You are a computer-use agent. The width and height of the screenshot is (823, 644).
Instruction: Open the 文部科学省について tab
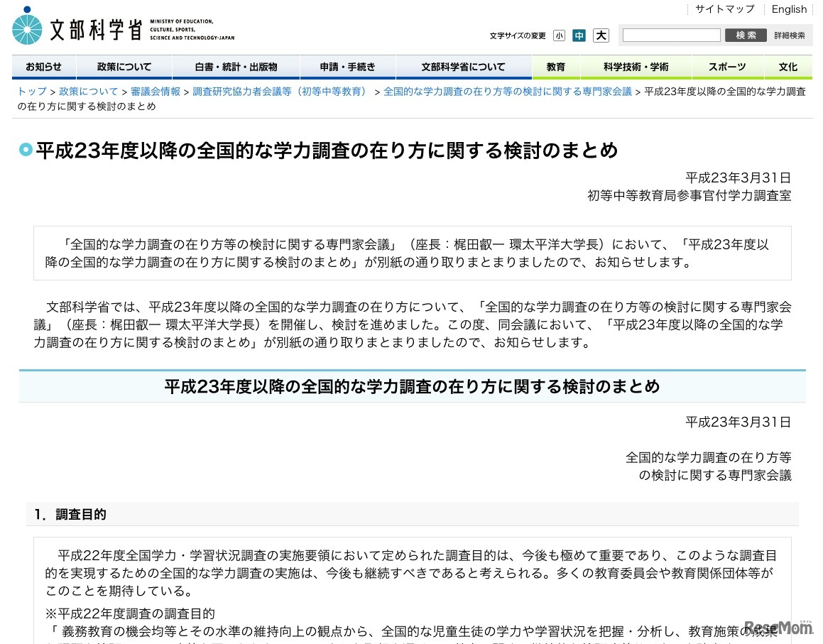464,66
